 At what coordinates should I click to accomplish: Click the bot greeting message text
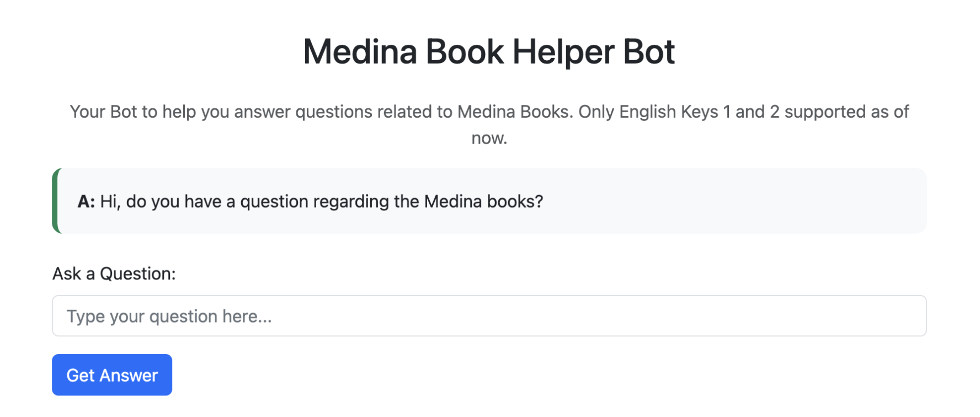click(321, 202)
